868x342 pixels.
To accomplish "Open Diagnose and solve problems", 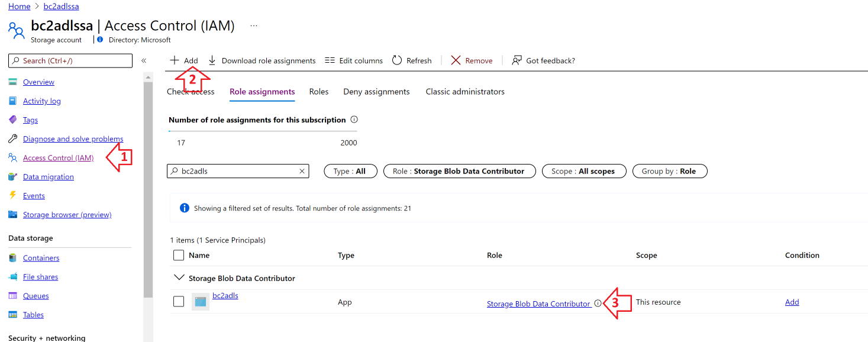I will pos(73,139).
